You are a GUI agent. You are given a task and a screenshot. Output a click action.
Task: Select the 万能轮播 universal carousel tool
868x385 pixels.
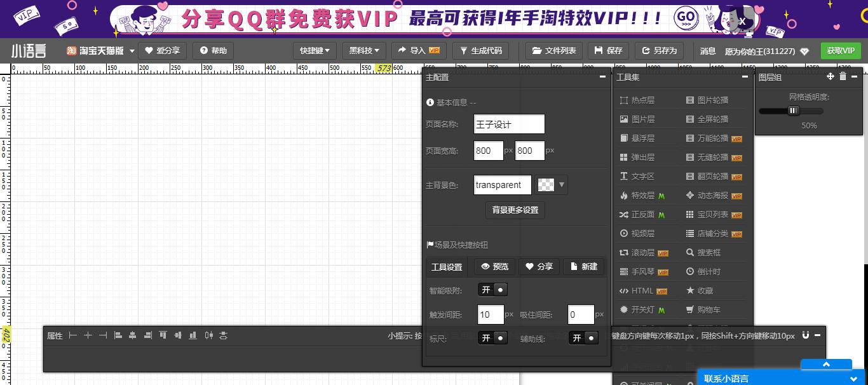coord(714,138)
